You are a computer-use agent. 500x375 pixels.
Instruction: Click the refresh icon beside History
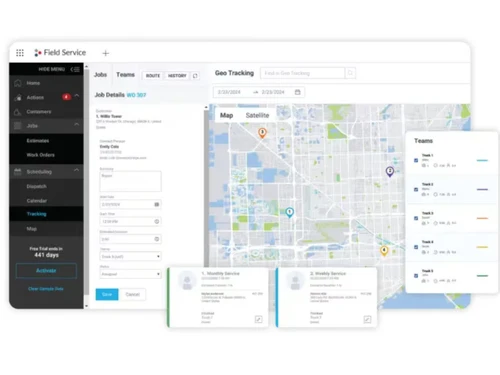(195, 76)
